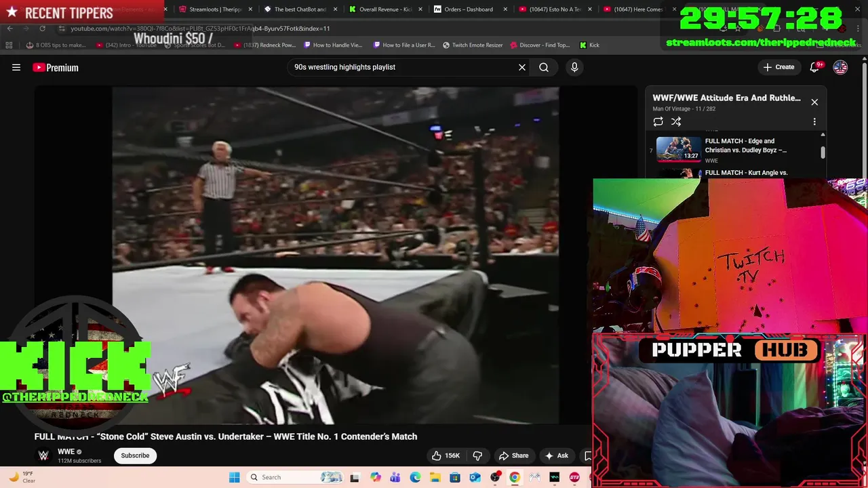The image size is (868, 488).
Task: Start voice search with the microphone
Action: (x=574, y=67)
